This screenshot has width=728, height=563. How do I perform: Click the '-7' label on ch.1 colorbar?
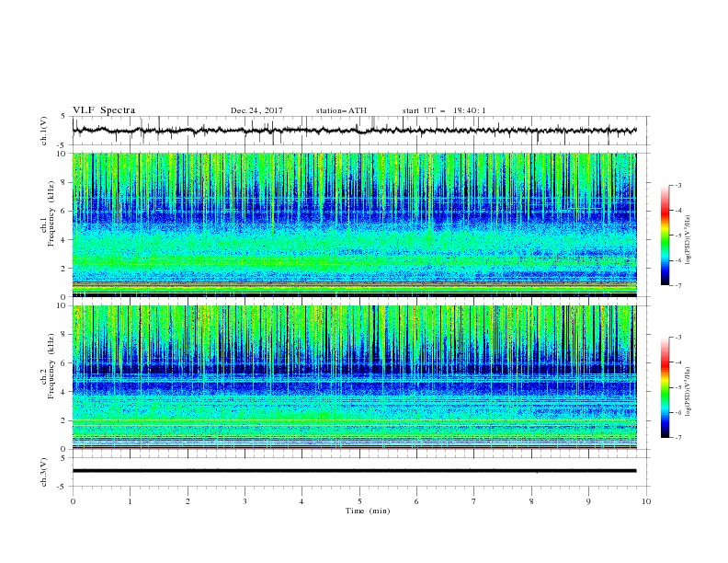pos(677,285)
